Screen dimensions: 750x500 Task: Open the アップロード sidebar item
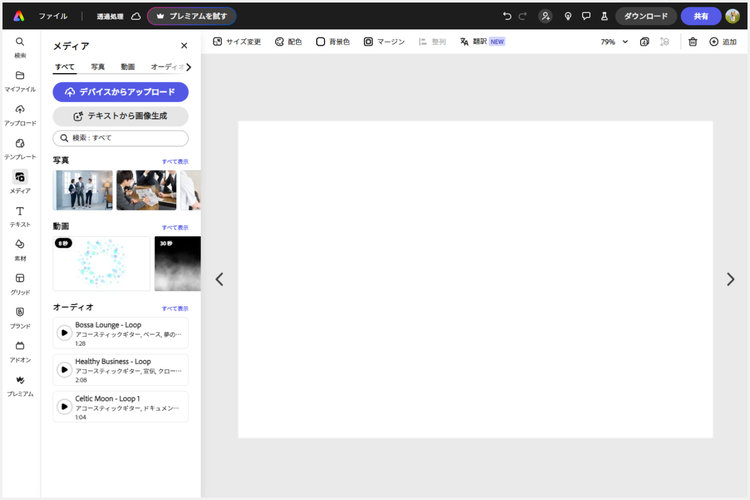(x=20, y=115)
